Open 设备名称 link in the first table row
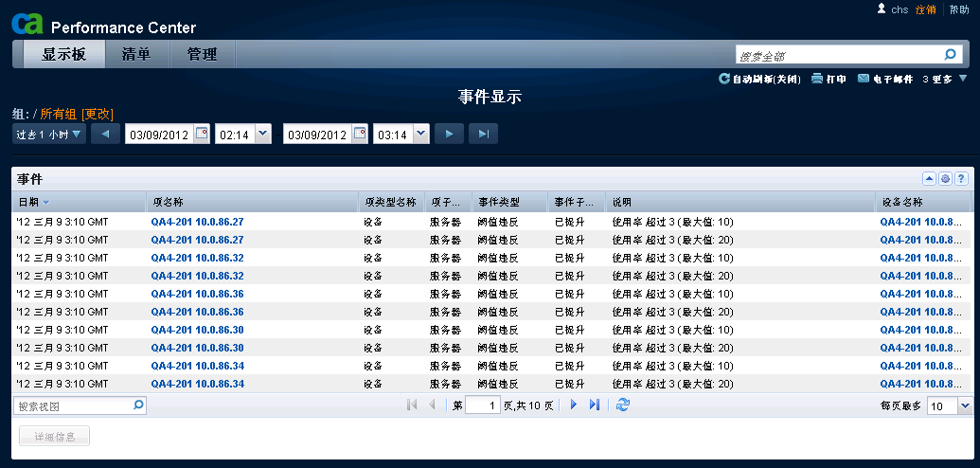980x468 pixels. tap(920, 222)
